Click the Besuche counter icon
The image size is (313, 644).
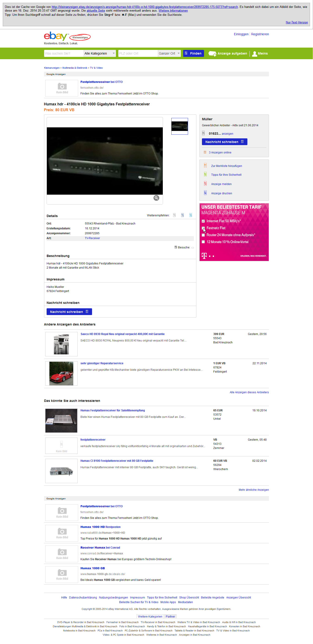pos(176,247)
